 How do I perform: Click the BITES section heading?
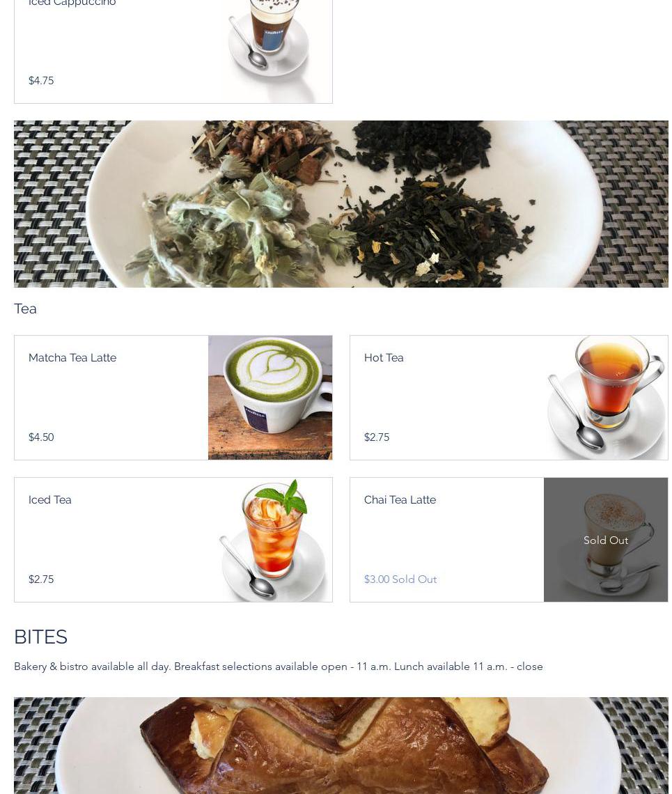pos(40,637)
